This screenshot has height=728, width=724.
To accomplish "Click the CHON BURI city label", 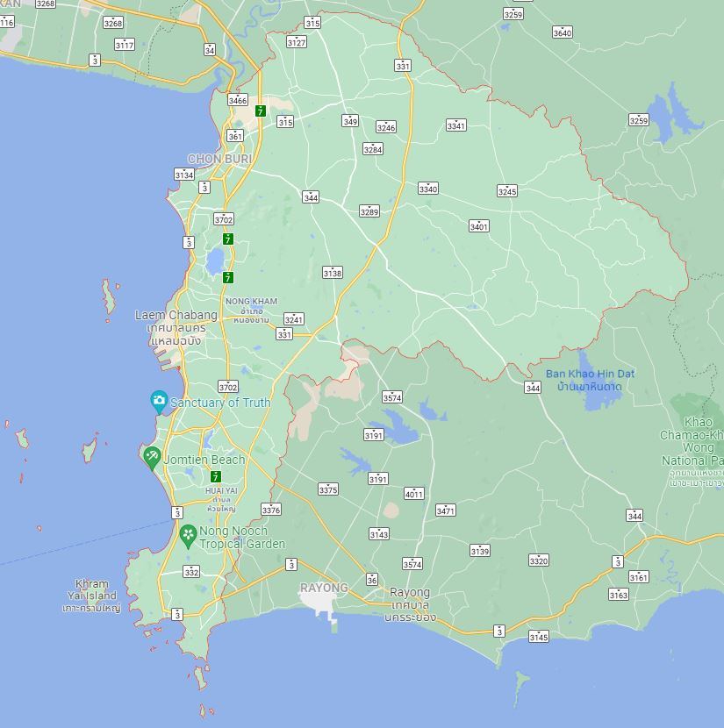I will tap(219, 159).
